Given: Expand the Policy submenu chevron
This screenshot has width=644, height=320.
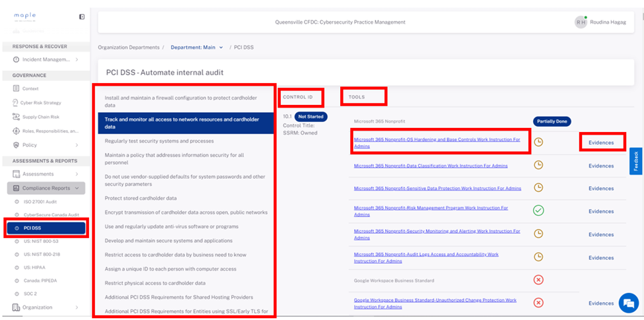Looking at the screenshot, I should pyautogui.click(x=77, y=144).
